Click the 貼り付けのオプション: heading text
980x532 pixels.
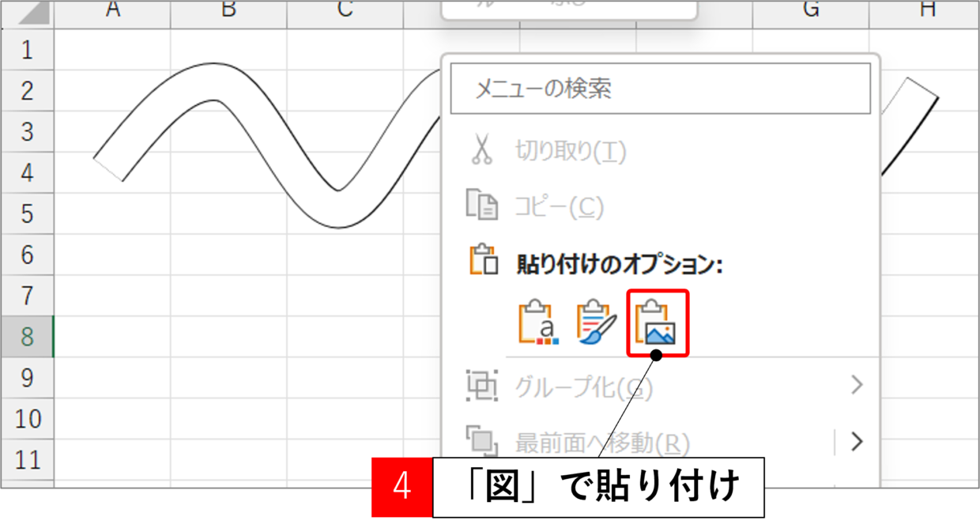pos(620,264)
